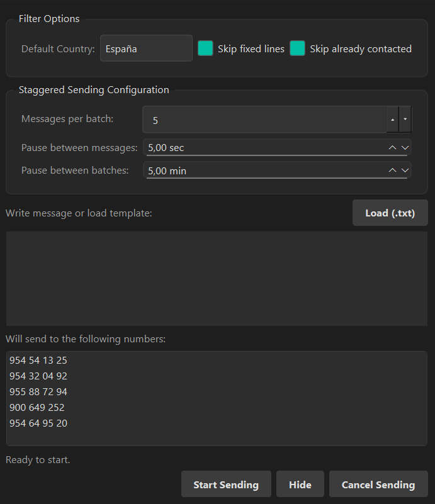Increase Pause between messages using up chevron
Viewport: 435px width, 504px height.
click(x=392, y=147)
